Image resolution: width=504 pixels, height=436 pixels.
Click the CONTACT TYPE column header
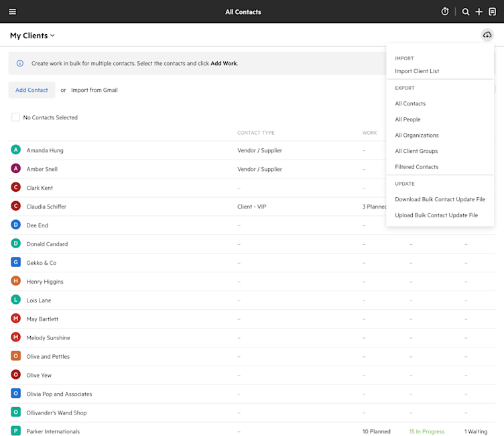click(256, 133)
